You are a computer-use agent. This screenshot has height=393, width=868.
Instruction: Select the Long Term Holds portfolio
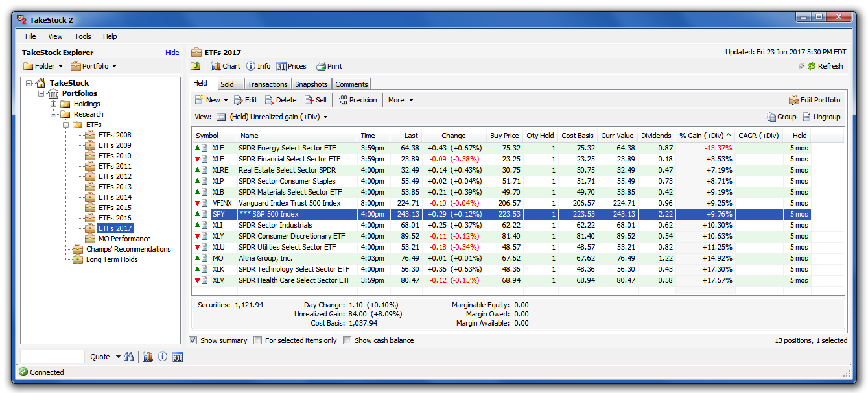[x=112, y=259]
